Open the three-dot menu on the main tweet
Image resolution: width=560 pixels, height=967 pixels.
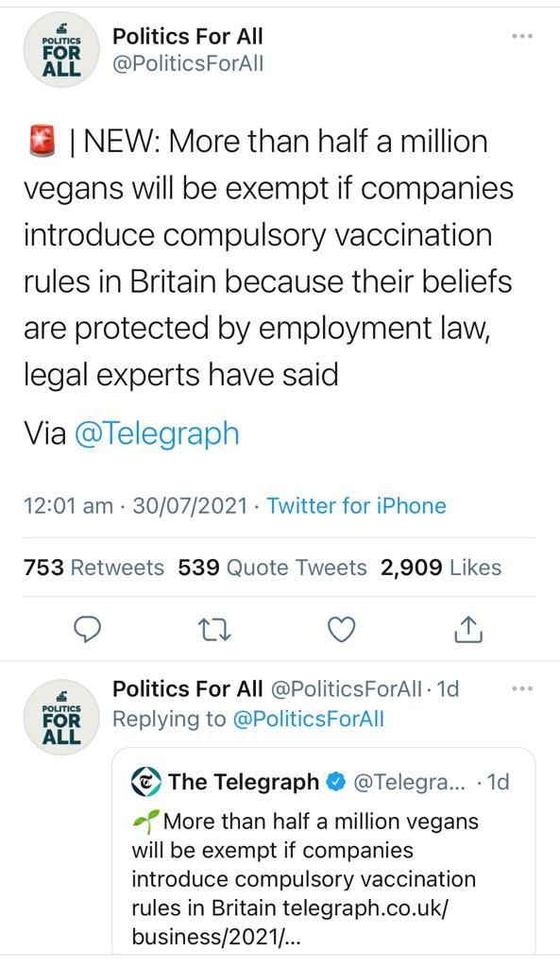[x=522, y=37]
